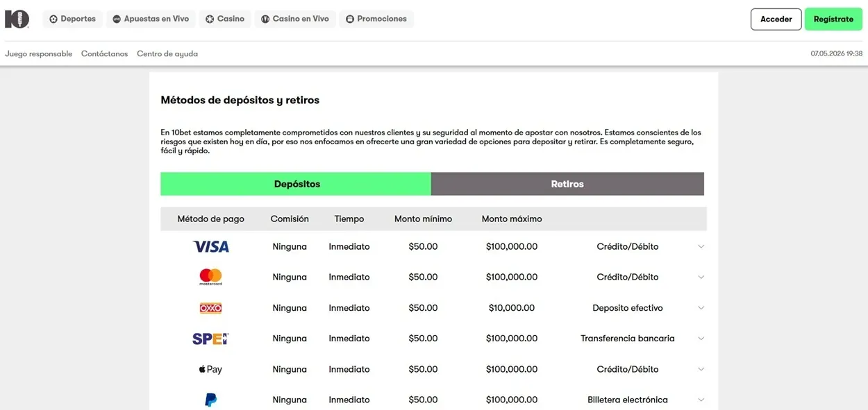The image size is (868, 410).
Task: Open the Deportes menu
Action: [x=73, y=19]
